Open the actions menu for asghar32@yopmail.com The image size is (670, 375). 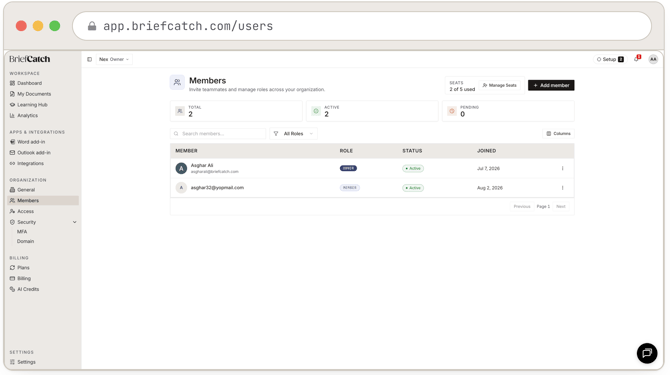pyautogui.click(x=562, y=188)
